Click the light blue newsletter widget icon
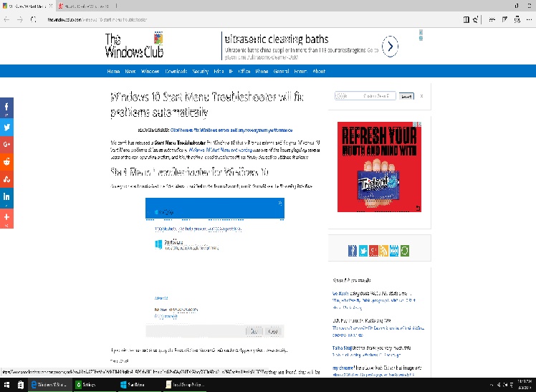536x392 pixels. [x=394, y=251]
